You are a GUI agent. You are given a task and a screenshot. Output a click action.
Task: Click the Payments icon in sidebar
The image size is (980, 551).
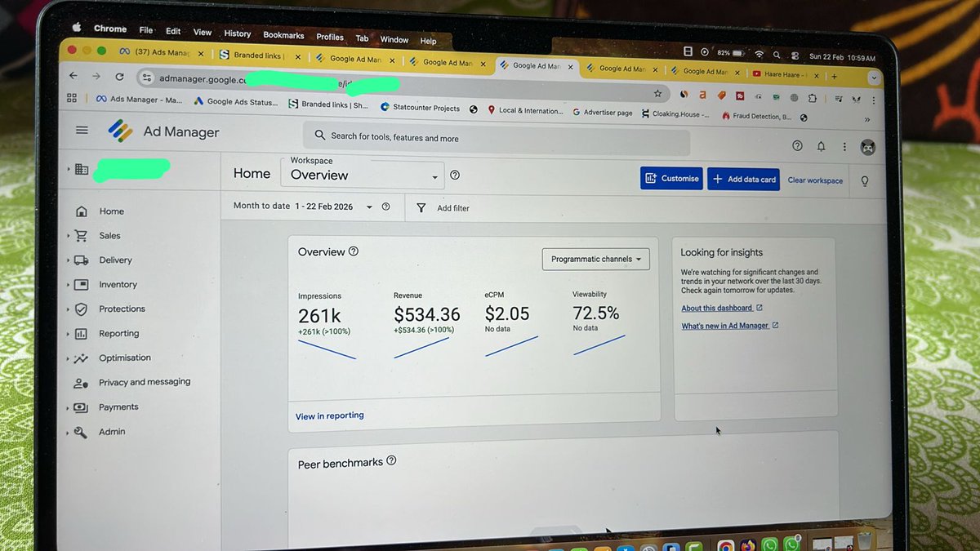(81, 407)
